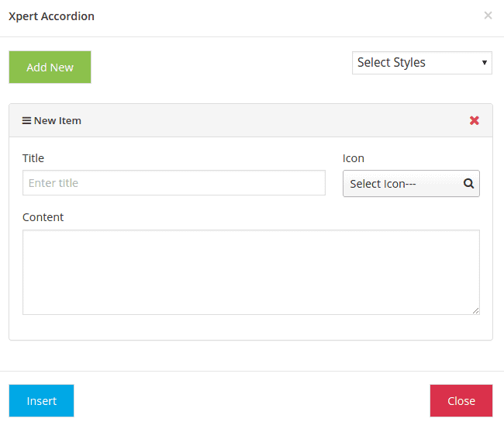Remove New Item using red X icon
The height and width of the screenshot is (429, 504).
click(x=475, y=121)
